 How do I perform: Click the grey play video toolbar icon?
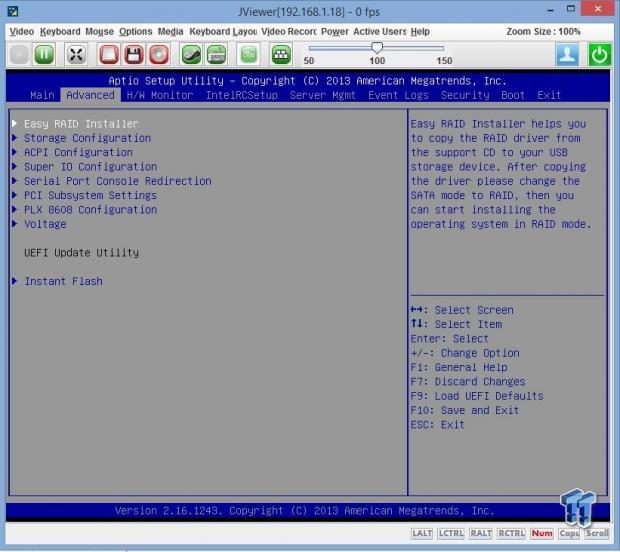(19, 55)
